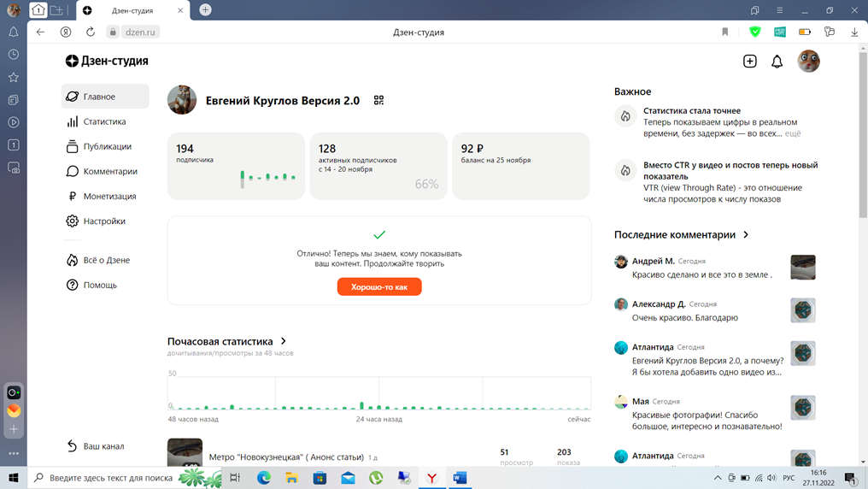Viewport: 868px width, 489px height.
Task: Click the Windows search box
Action: (x=125, y=477)
